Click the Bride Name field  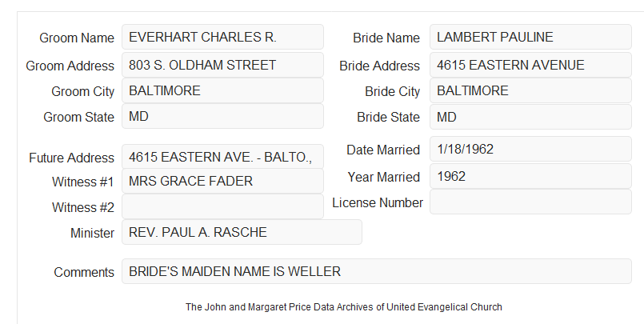pyautogui.click(x=530, y=37)
